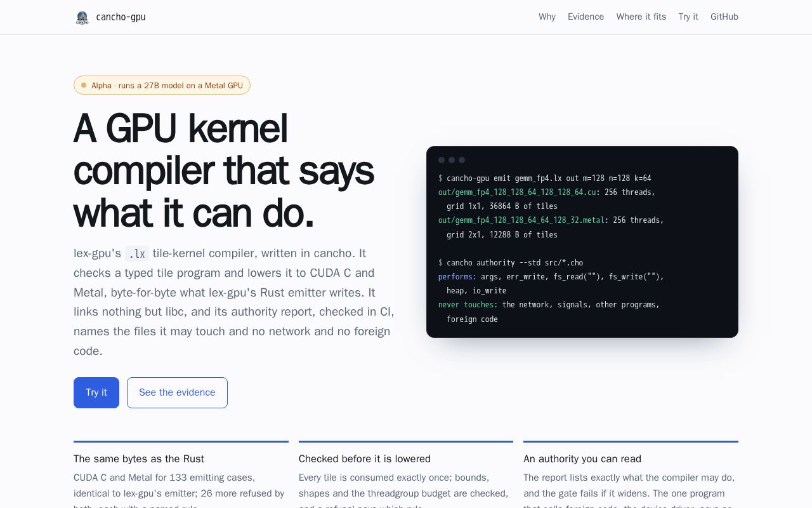Viewport: 812px width, 508px height.
Task: Click the out/gemm_fp4 .cu output path
Action: [517, 192]
